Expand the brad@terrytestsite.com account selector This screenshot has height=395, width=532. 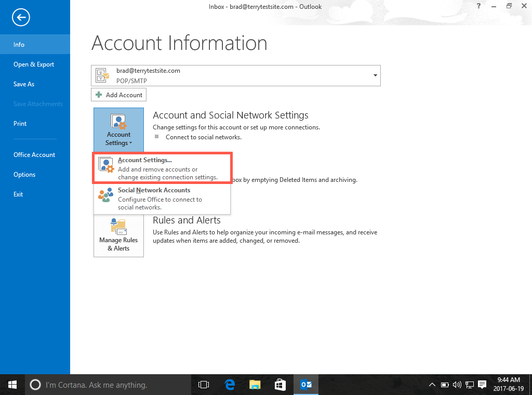[x=235, y=76]
